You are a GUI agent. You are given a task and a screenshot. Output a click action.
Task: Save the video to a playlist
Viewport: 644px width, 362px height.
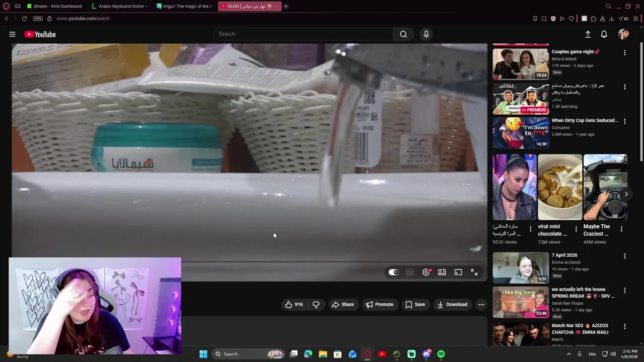415,304
